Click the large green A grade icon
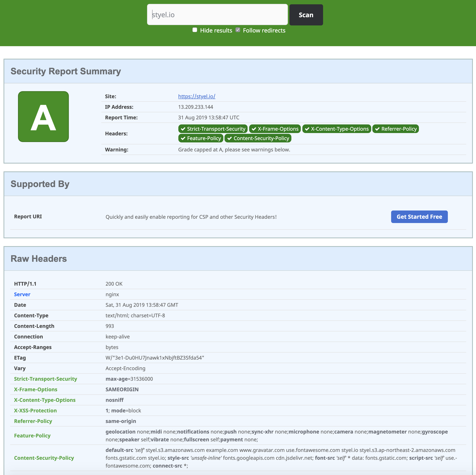Viewport: 476px width, 475px height. click(43, 117)
